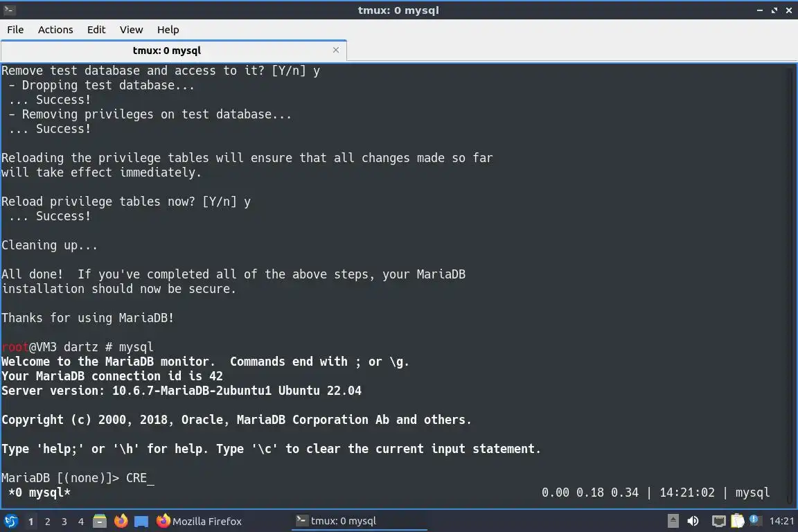Switch to workspace 2

pos(47,522)
